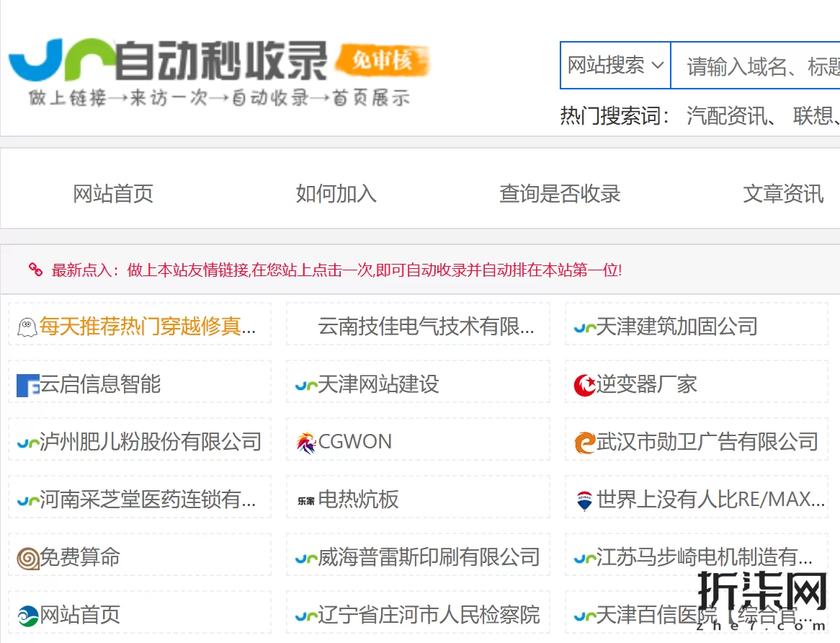This screenshot has width=840, height=643.
Task: Open the 网站搜索 dropdown
Action: pyautogui.click(x=615, y=65)
